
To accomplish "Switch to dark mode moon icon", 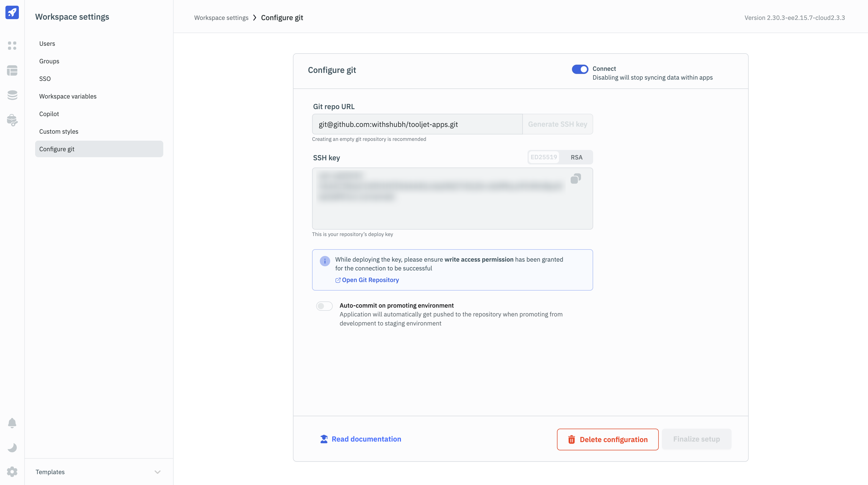I will (x=12, y=448).
